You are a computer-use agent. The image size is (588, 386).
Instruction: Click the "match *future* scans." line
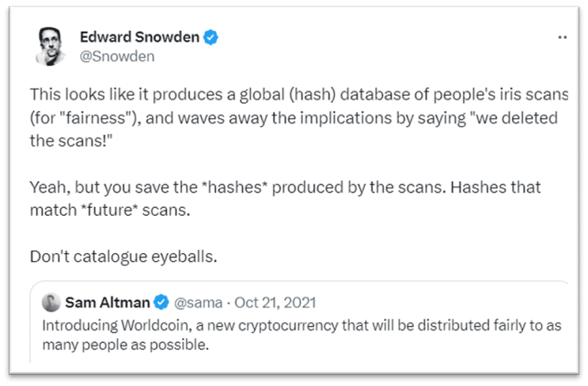[110, 210]
